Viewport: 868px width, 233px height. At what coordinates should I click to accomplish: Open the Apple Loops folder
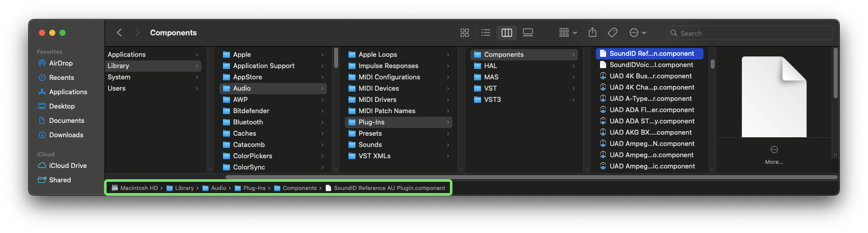click(399, 54)
